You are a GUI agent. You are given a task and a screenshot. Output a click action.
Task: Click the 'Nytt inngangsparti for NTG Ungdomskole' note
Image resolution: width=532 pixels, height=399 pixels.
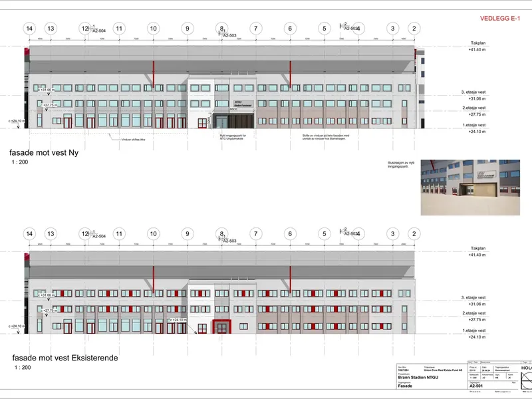(233, 137)
